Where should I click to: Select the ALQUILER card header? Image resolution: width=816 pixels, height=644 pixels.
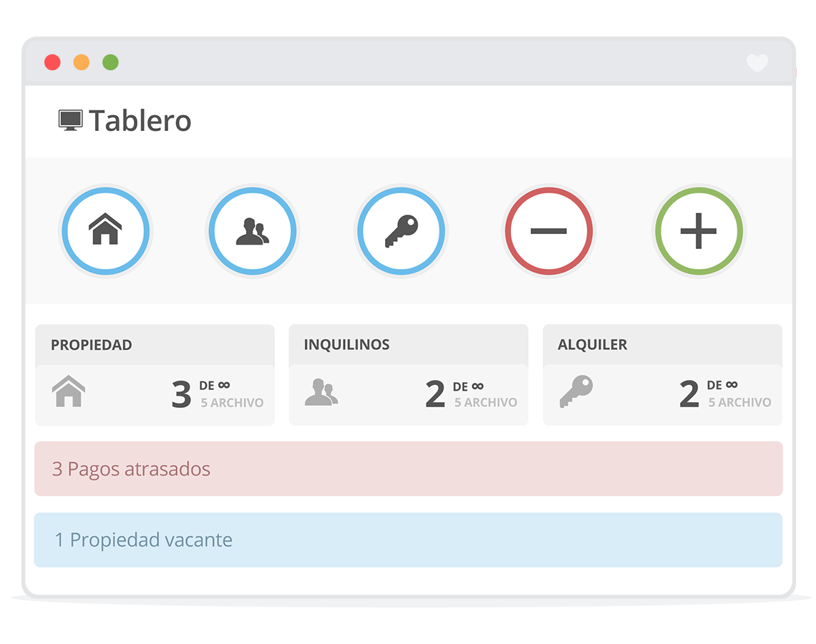pos(663,344)
